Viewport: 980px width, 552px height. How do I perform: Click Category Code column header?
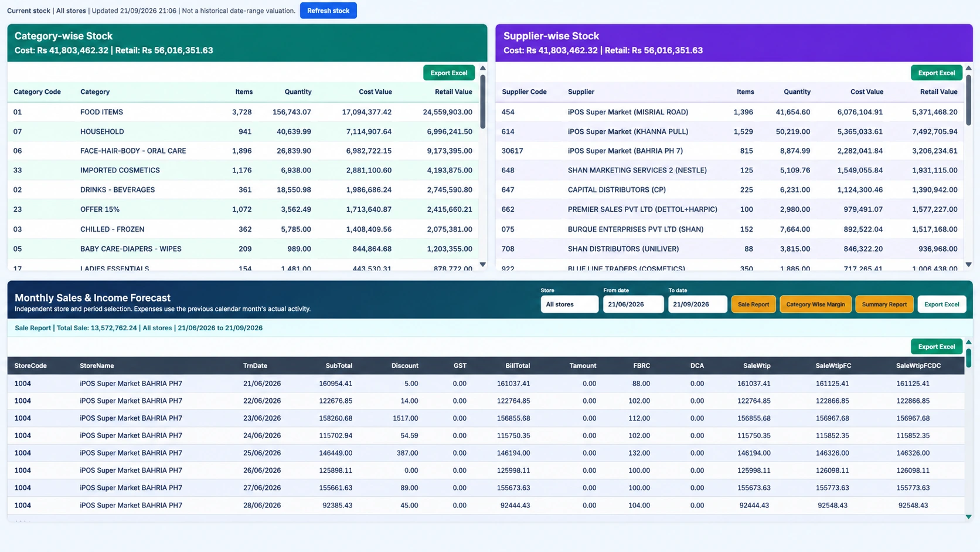(38, 92)
